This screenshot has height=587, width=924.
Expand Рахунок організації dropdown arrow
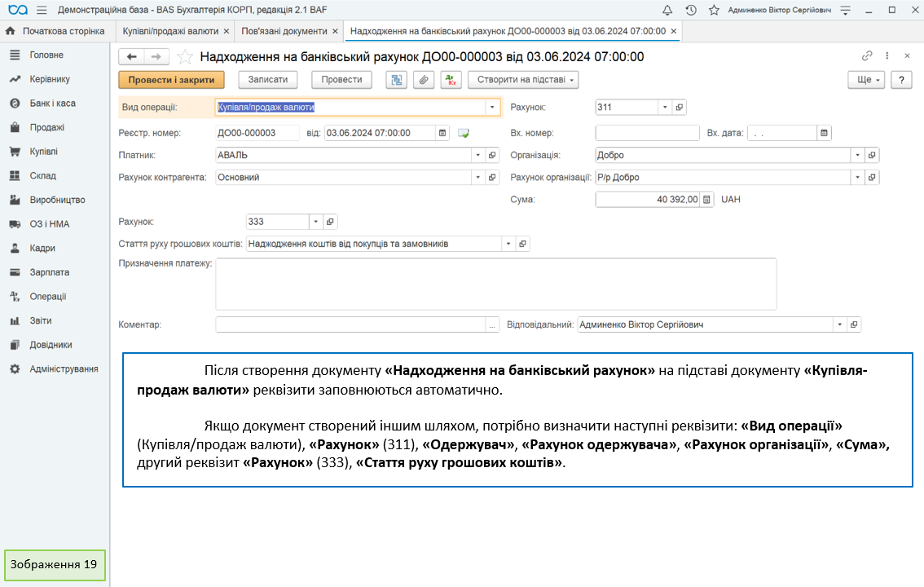857,178
